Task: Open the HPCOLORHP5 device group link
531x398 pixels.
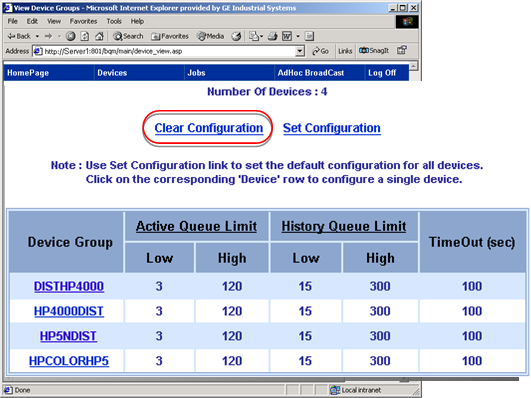Action: click(x=69, y=361)
